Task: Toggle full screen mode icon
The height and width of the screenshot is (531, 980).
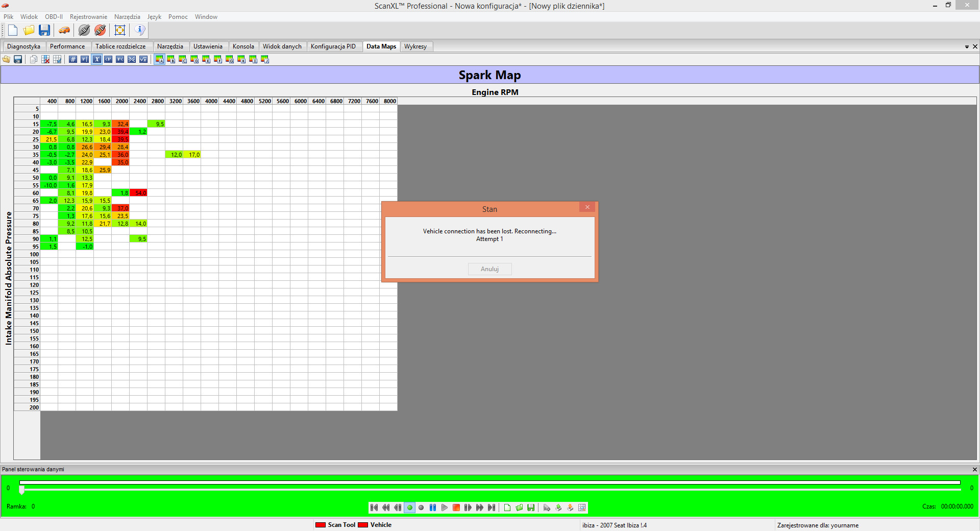Action: point(120,30)
